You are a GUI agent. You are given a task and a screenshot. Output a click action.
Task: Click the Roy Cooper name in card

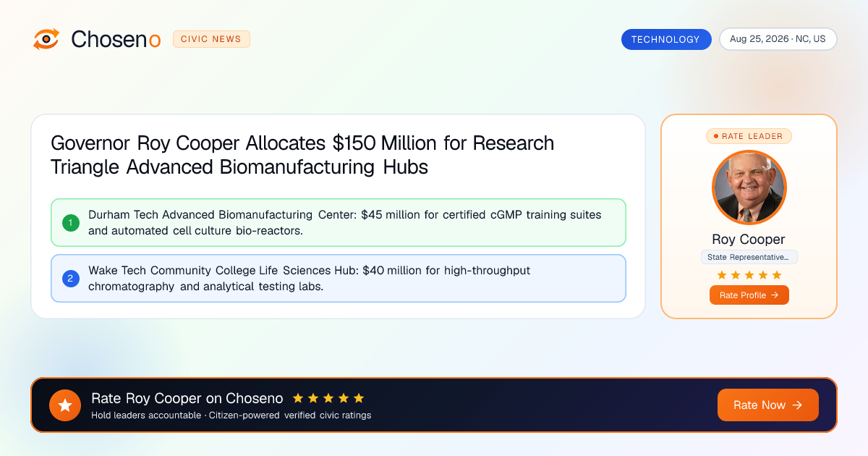tap(749, 240)
